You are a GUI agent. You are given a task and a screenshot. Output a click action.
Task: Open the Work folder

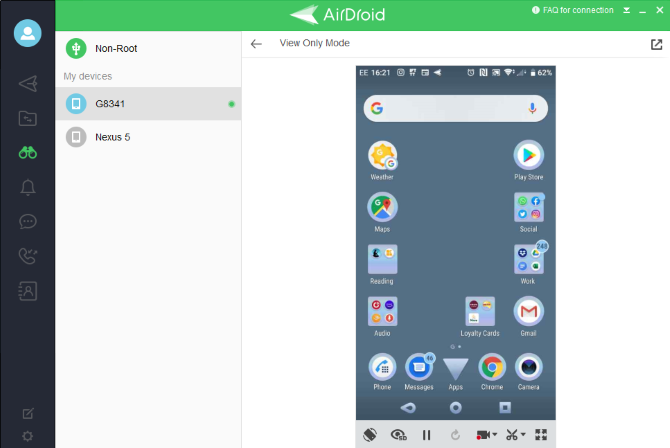[529, 265]
